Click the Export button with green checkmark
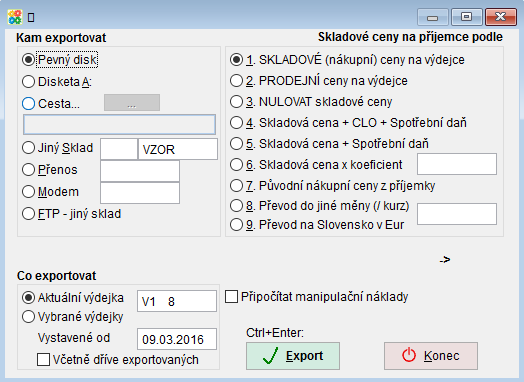The height and width of the screenshot is (382, 524). 293,356
